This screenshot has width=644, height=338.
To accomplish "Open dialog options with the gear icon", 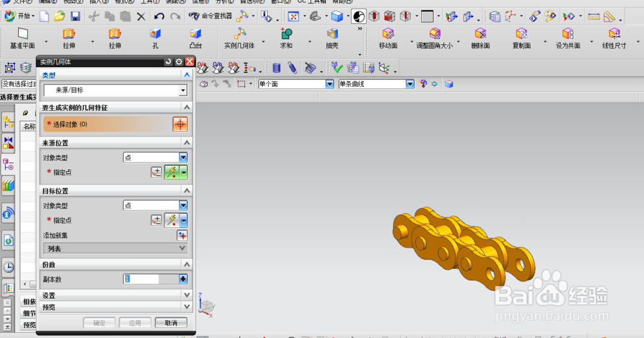I will pos(178,62).
